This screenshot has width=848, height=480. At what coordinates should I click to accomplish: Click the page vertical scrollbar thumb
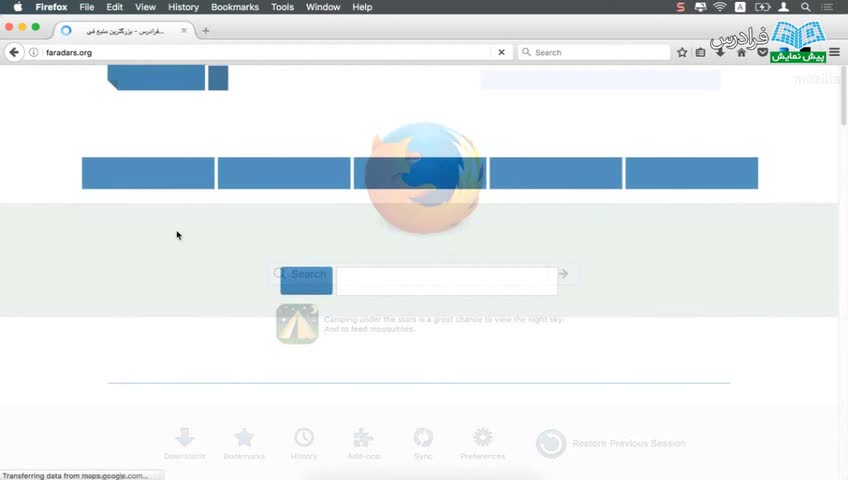[x=843, y=96]
